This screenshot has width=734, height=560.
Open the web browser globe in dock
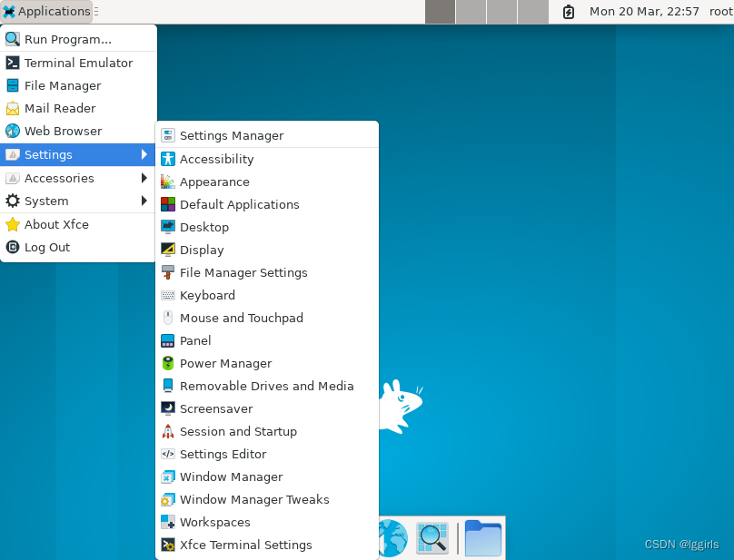point(392,537)
